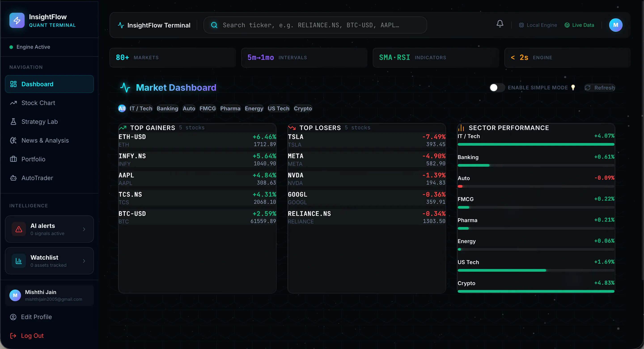Click the AI alerts warning triangle icon
The height and width of the screenshot is (349, 644).
click(x=19, y=229)
